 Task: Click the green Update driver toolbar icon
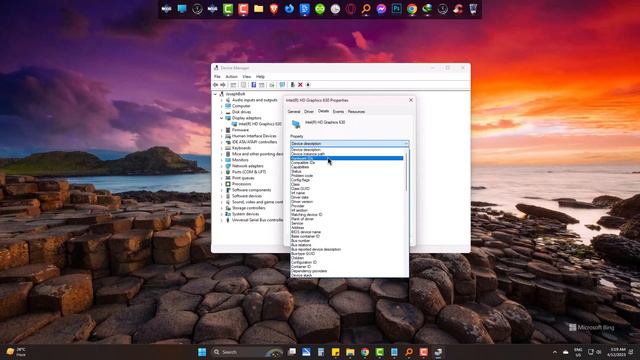click(292, 85)
